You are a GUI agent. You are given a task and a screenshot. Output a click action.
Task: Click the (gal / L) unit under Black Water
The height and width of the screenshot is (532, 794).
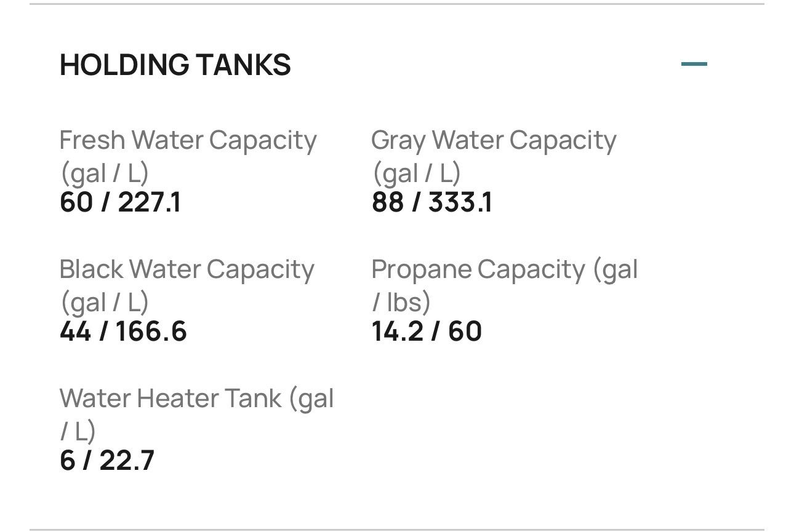(x=105, y=303)
